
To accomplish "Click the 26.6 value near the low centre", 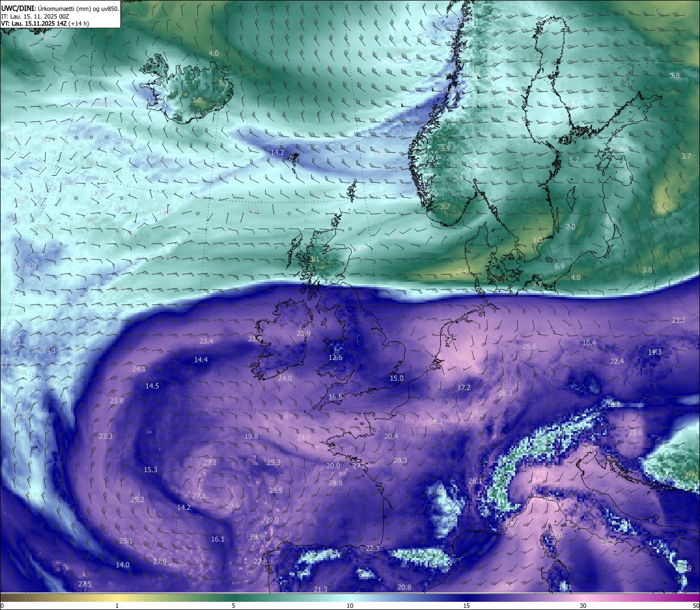I will pos(232,505).
